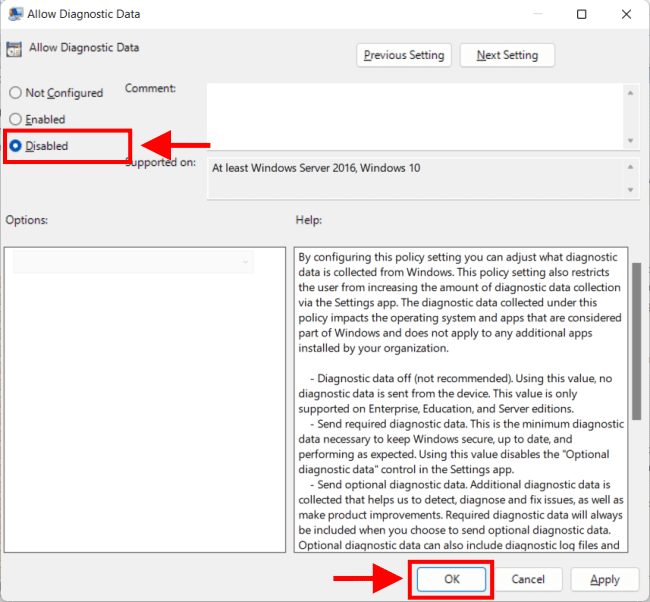
Task: Maximize the Allow Diagnostic Data window
Action: coord(583,15)
